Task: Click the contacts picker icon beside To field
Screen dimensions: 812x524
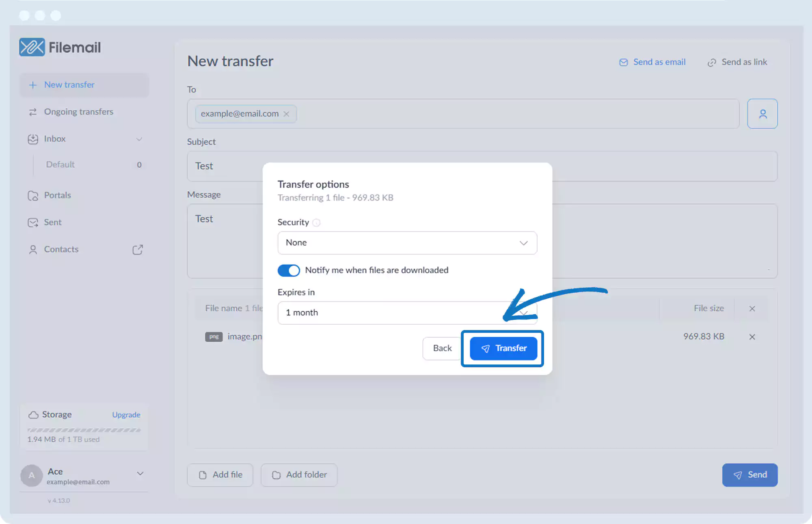Action: 762,114
